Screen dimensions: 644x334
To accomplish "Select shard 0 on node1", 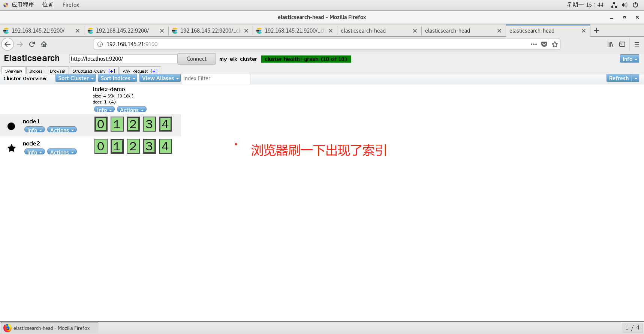I will click(x=101, y=124).
